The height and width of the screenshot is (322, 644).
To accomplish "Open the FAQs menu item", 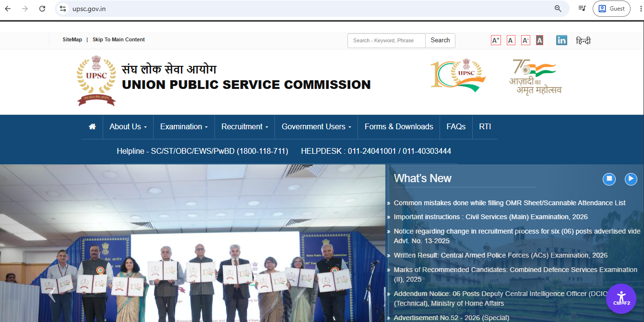I will [x=456, y=126].
